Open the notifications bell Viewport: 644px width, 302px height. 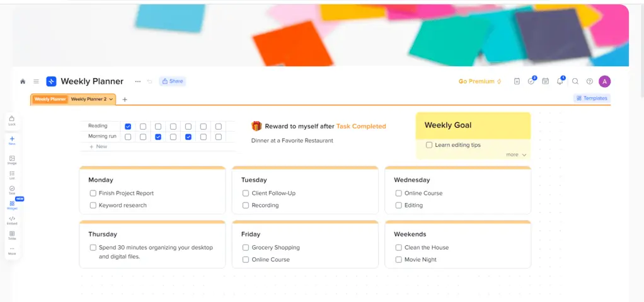tap(560, 81)
